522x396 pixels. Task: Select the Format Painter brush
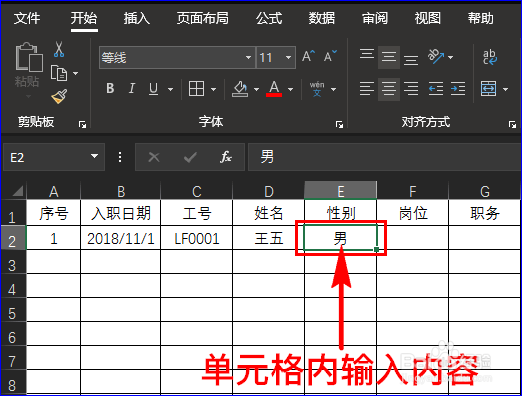click(x=59, y=96)
